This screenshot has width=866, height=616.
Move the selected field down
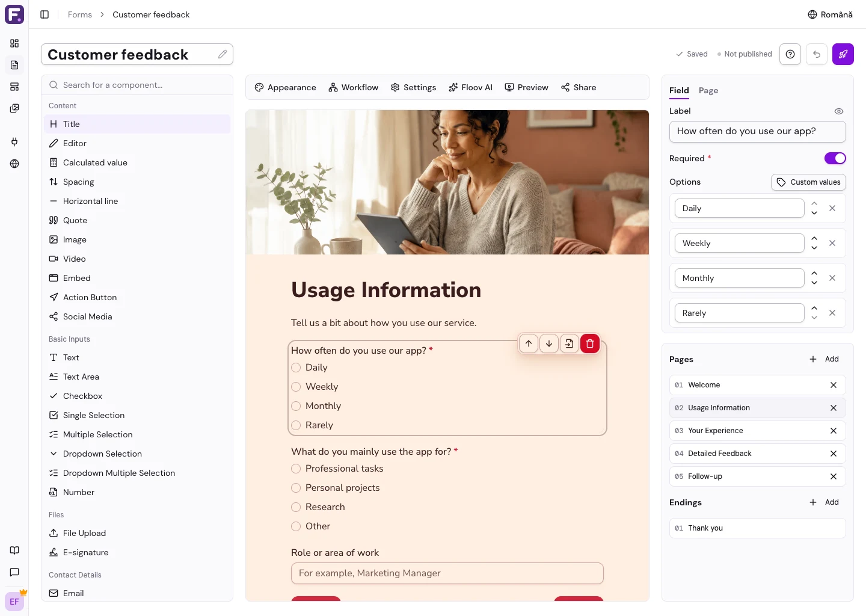pos(549,343)
